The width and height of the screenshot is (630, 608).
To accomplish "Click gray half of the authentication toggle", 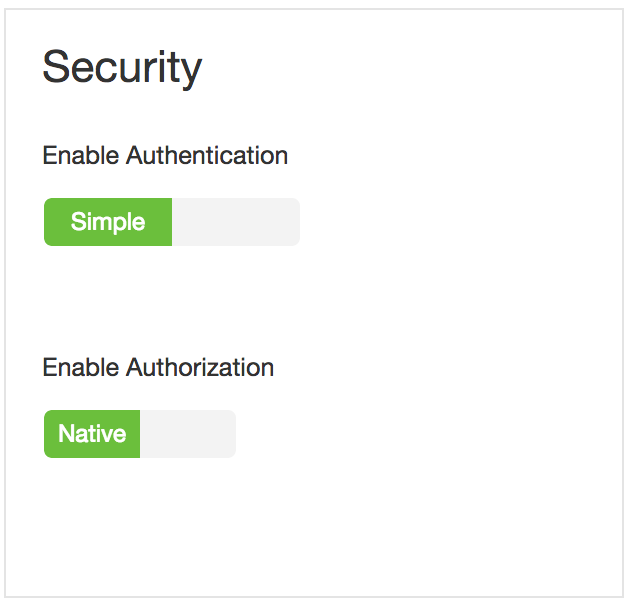I will 235,222.
